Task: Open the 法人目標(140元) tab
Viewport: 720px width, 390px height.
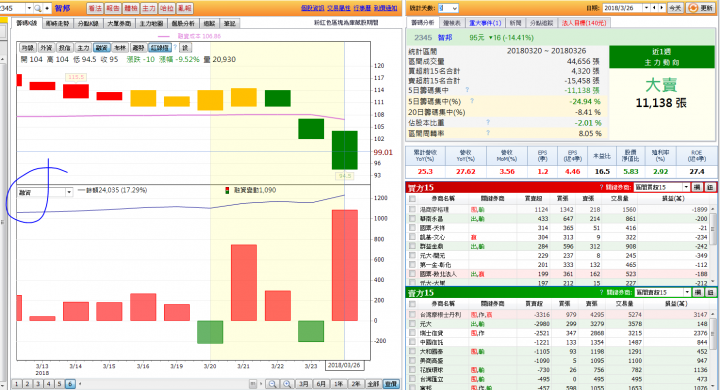Action: (584, 23)
